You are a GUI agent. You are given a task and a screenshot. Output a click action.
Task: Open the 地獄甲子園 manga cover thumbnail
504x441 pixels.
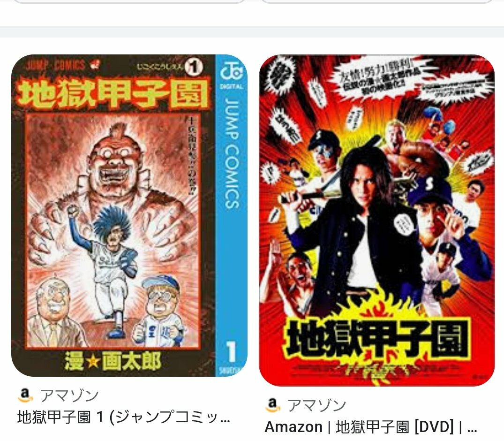[x=129, y=215]
